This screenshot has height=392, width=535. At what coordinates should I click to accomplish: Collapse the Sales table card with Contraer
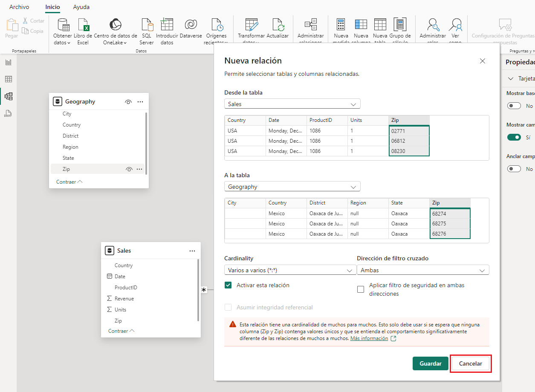pos(121,331)
